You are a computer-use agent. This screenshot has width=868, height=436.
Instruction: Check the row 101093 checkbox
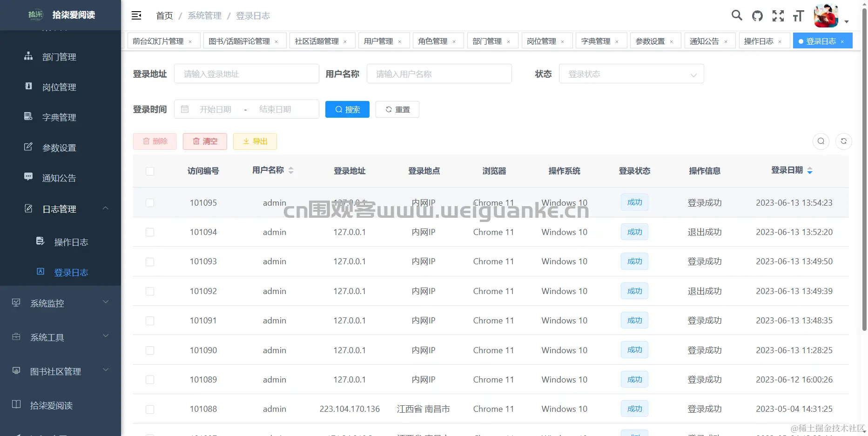click(150, 262)
